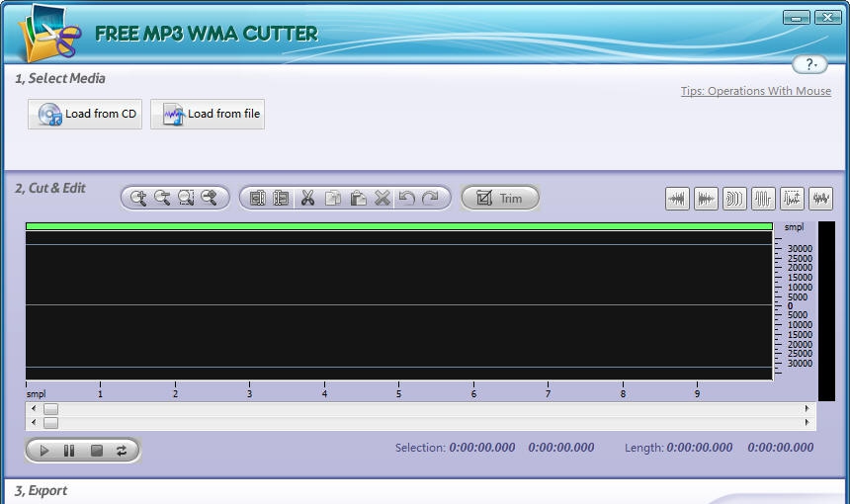The image size is (850, 504).
Task: Click the green selection bar above waveform
Action: tap(399, 226)
